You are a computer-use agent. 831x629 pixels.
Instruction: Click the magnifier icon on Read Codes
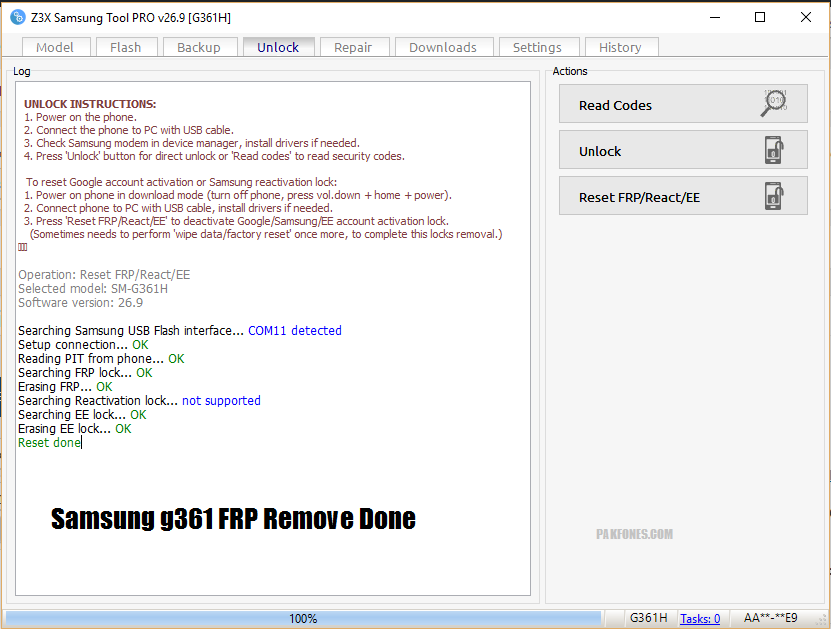tap(774, 103)
